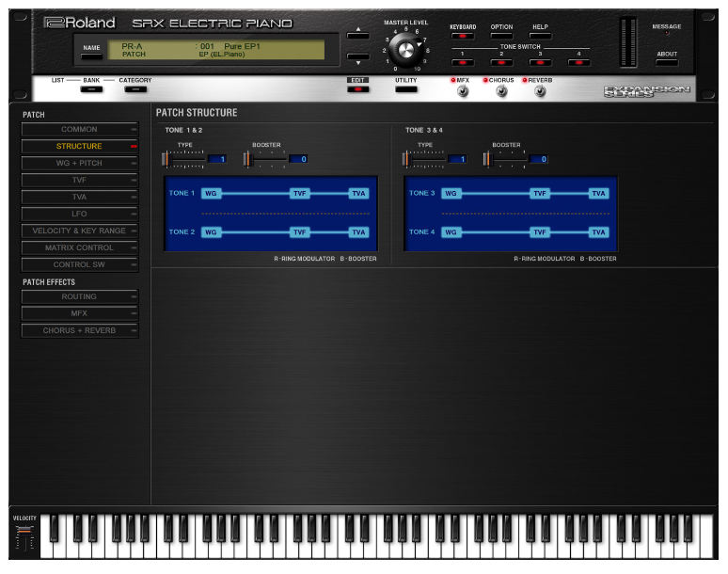Open the Velocity & Key Range page
Image resolution: width=728 pixels, height=574 pixels.
click(x=79, y=231)
